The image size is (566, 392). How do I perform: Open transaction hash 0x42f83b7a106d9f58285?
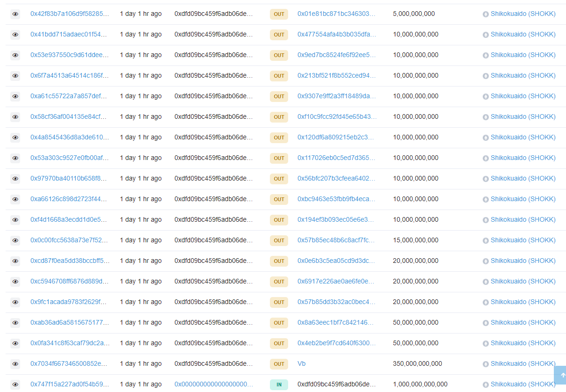pos(70,14)
